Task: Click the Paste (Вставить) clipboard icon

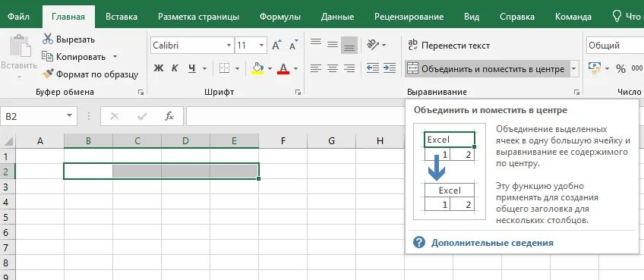Action: click(20, 46)
